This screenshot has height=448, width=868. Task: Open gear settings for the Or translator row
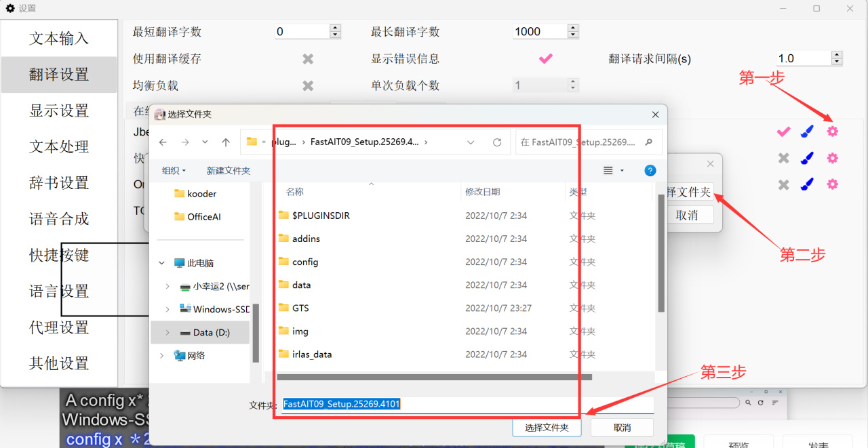click(833, 184)
